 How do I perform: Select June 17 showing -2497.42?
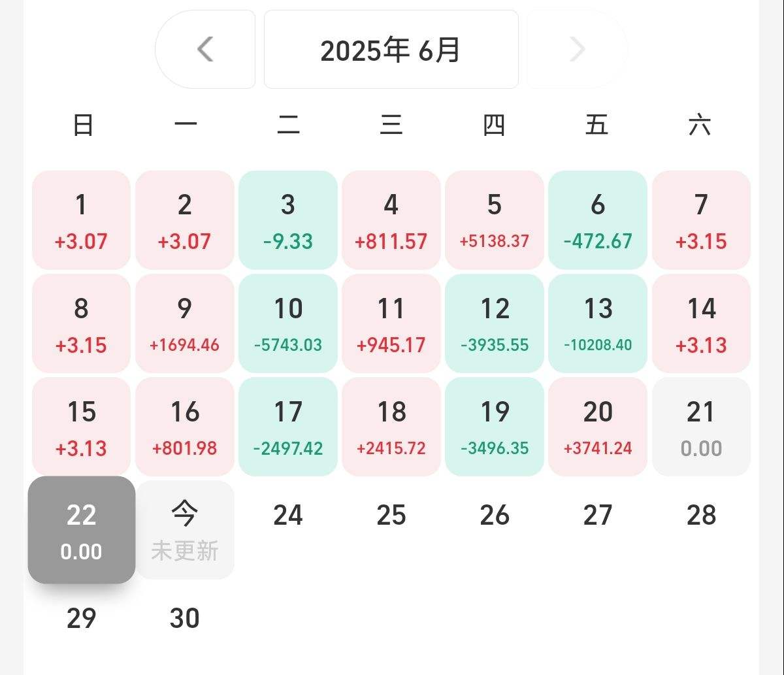(x=288, y=427)
